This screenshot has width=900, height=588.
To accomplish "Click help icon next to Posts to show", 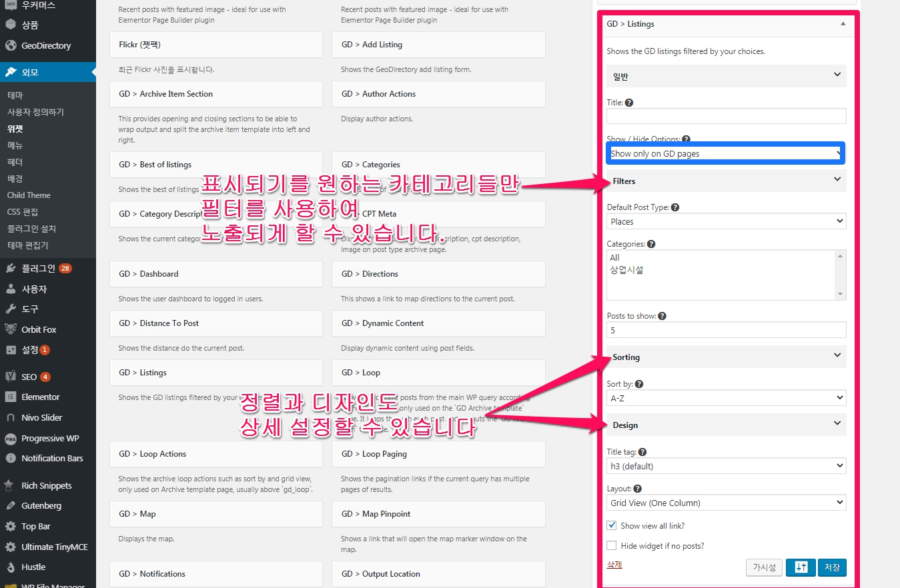I will tap(662, 317).
